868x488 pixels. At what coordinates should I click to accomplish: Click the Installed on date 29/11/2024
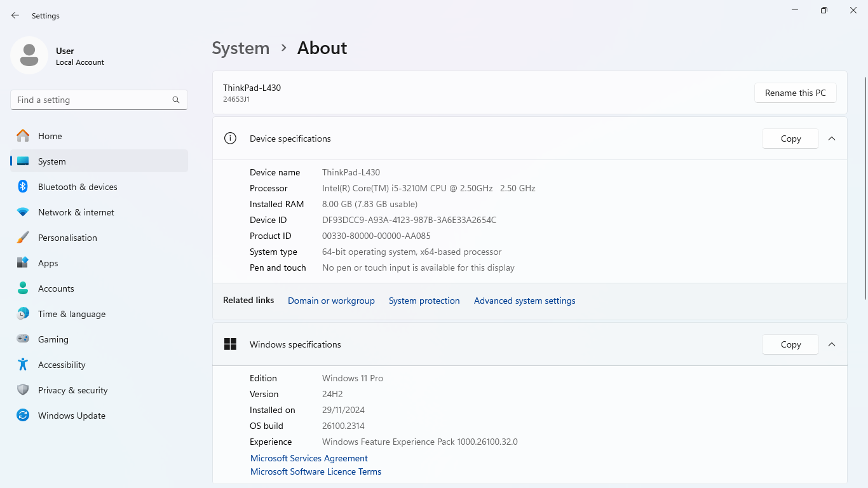coord(343,410)
